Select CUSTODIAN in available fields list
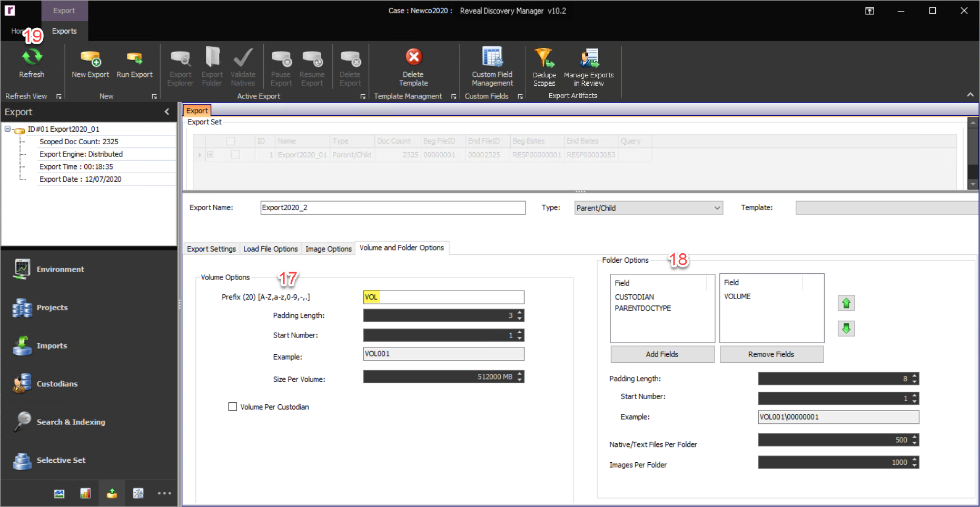Viewport: 980px width, 507px height. click(634, 297)
